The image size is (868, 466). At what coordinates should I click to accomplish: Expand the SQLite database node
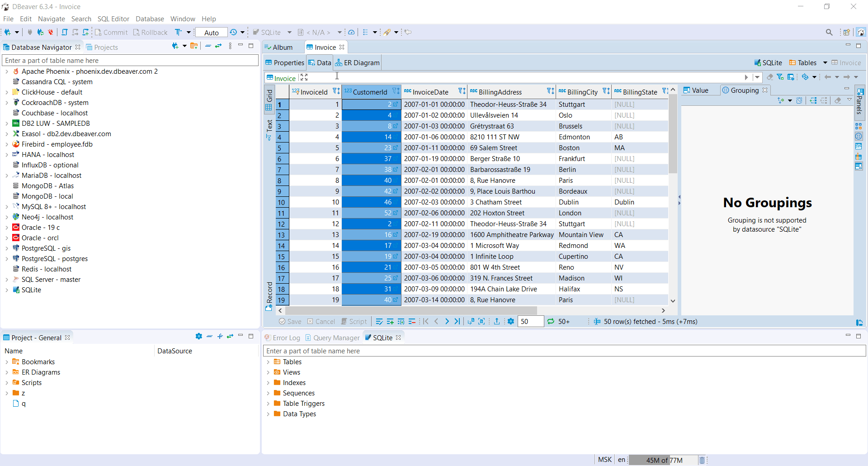click(7, 290)
